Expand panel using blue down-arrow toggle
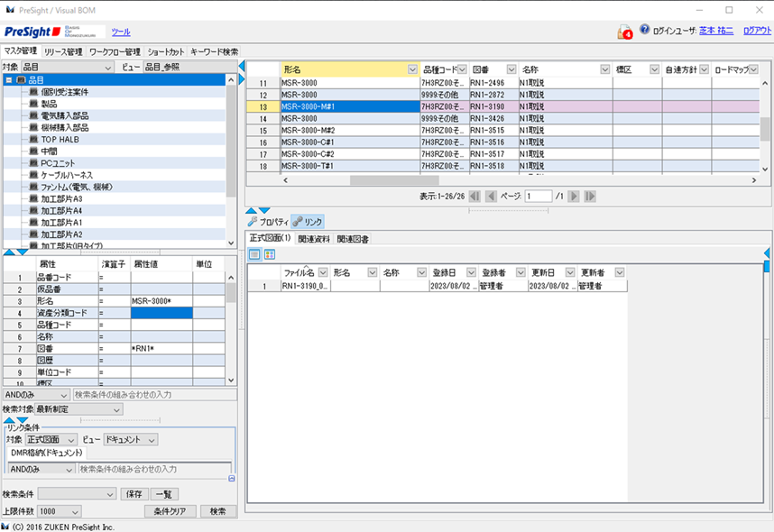 coord(20,251)
